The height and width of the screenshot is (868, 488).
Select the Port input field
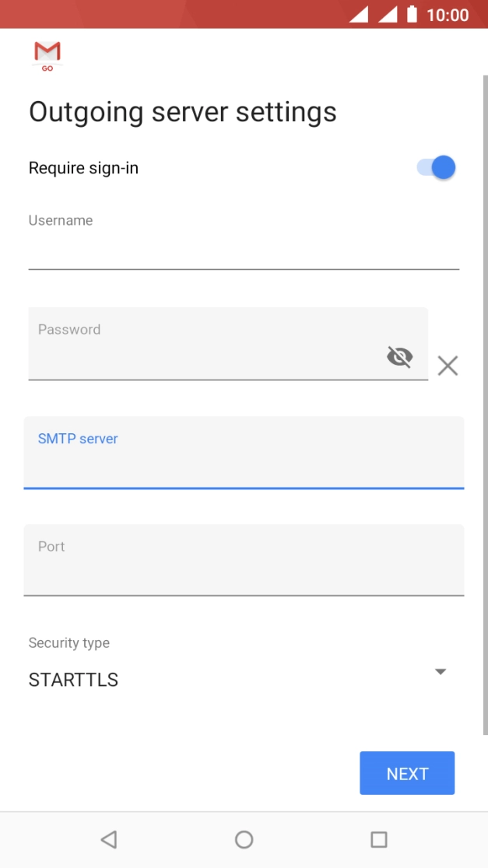point(244,571)
